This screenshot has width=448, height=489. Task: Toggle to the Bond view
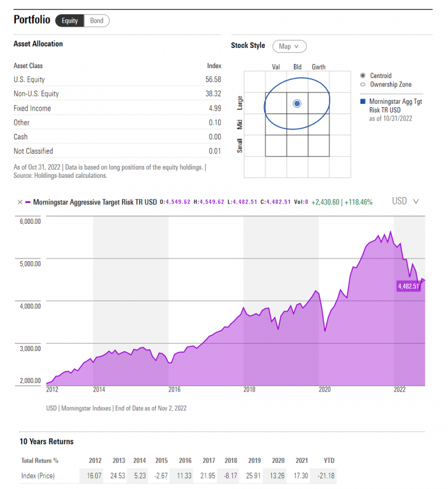97,20
